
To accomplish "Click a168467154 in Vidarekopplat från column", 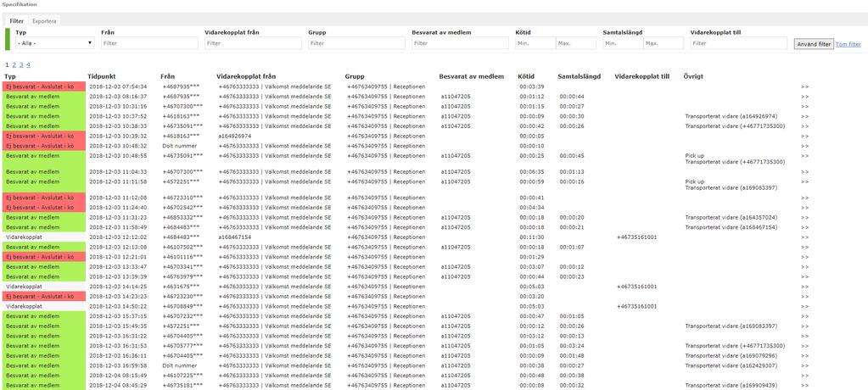I will click(235, 237).
